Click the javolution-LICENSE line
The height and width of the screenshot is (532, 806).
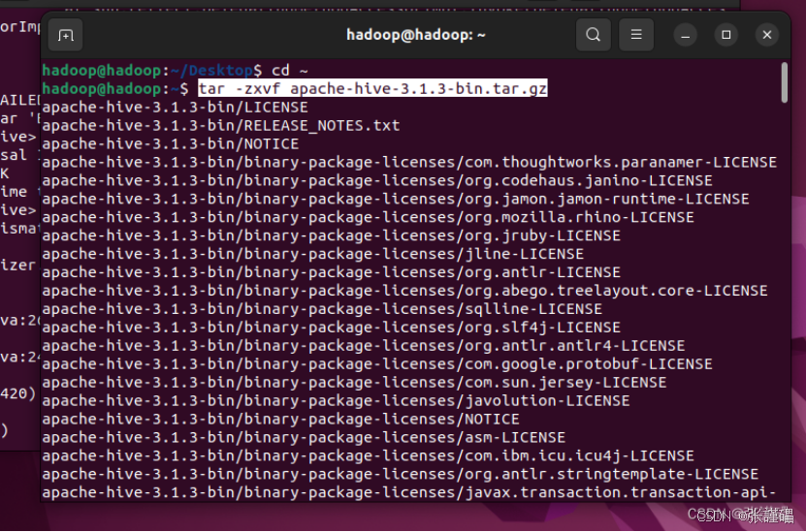coord(337,400)
